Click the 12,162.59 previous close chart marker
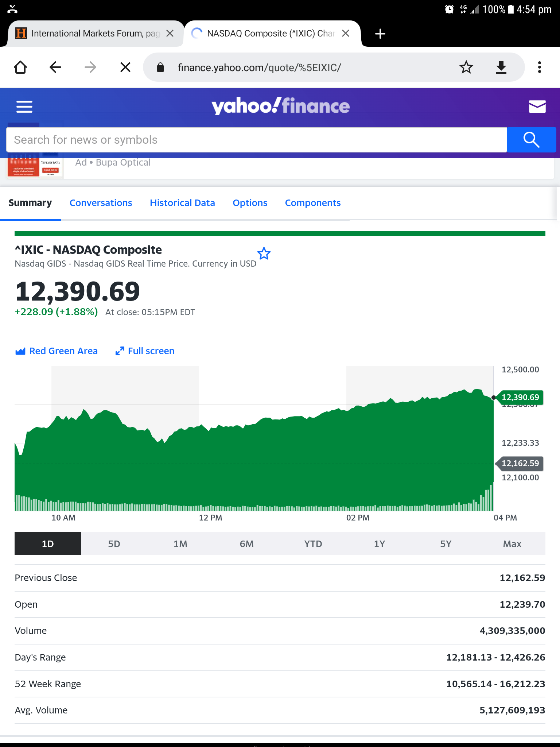The width and height of the screenshot is (560, 747). coord(520,464)
